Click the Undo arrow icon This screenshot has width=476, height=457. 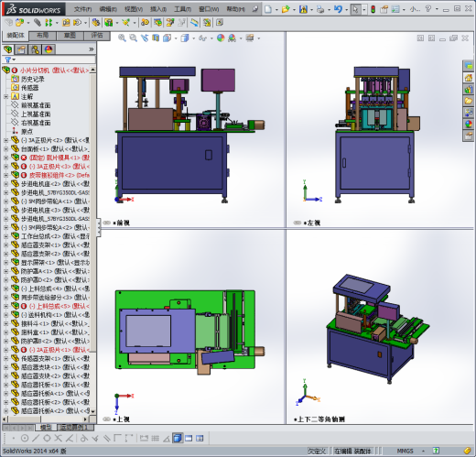point(338,9)
